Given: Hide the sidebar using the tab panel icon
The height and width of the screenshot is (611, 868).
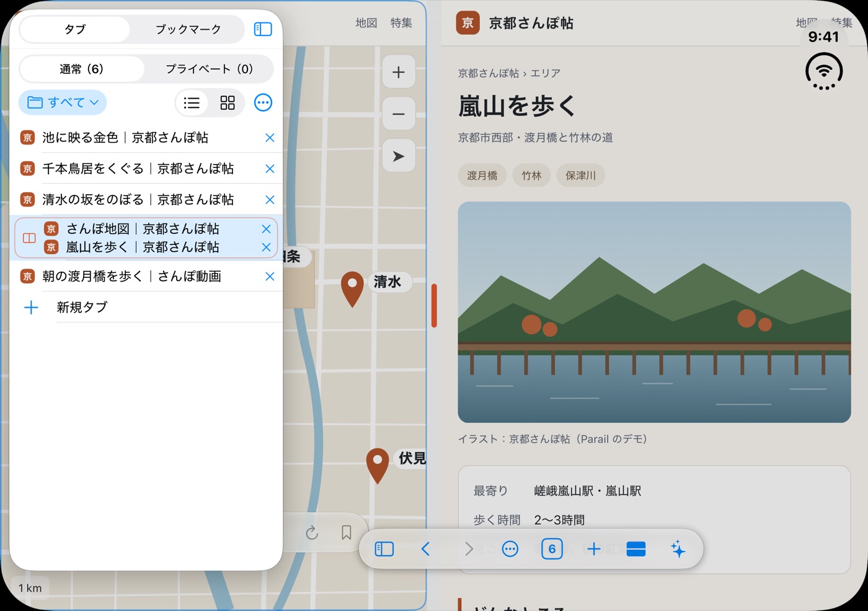Looking at the screenshot, I should [x=263, y=29].
